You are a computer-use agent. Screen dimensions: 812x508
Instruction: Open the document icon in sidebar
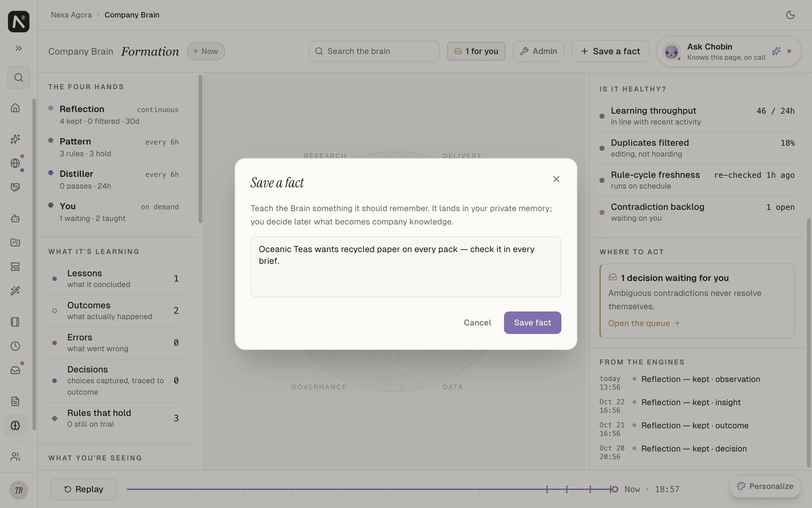(x=15, y=402)
